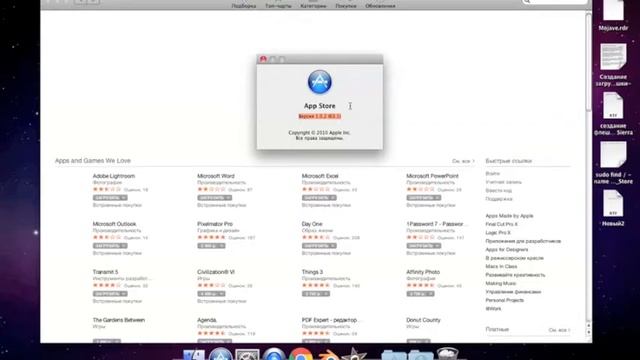This screenshot has width=640, height=360.
Task: Click the App Store search field
Action: pyautogui.click(x=554, y=2)
